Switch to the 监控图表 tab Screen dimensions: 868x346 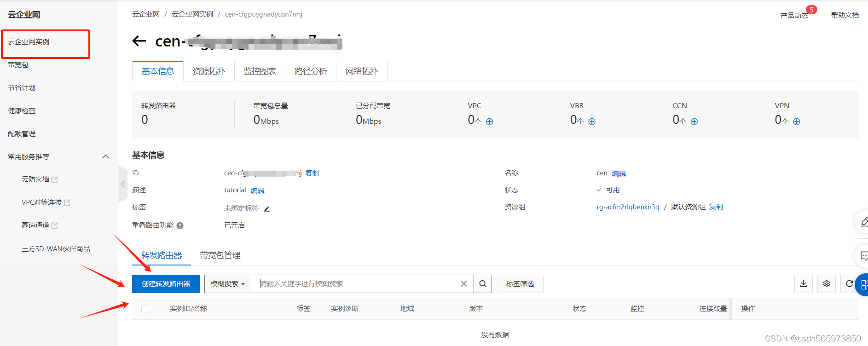click(260, 71)
